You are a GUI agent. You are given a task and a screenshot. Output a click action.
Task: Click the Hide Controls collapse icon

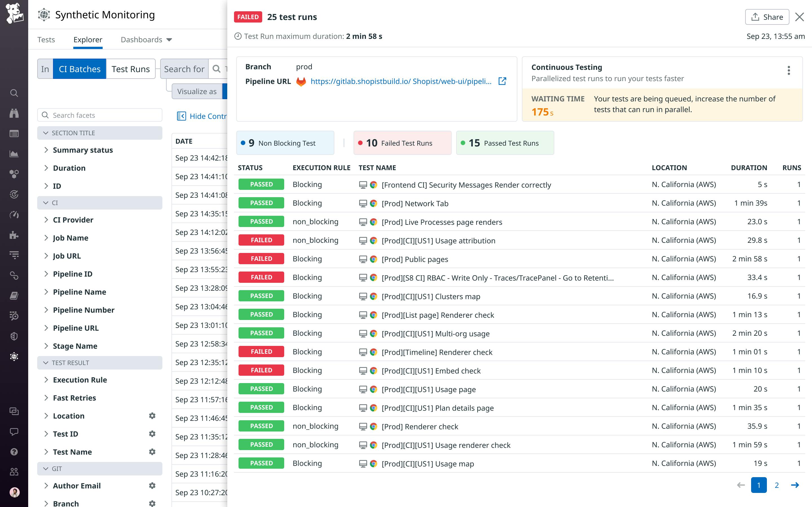(x=181, y=116)
